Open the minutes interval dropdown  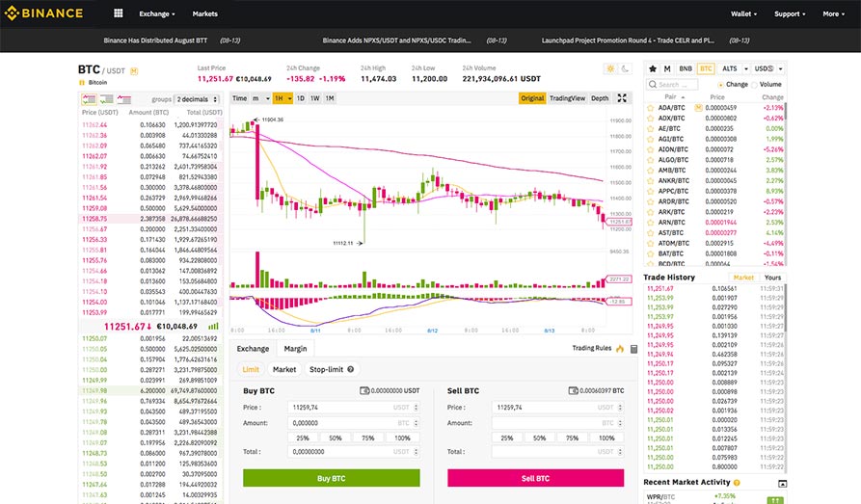click(260, 98)
